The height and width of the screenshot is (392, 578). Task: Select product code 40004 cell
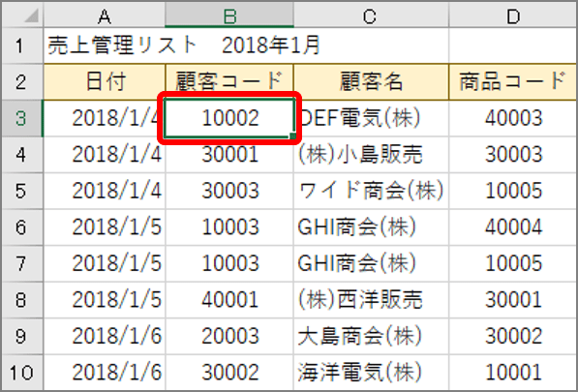pyautogui.click(x=513, y=226)
